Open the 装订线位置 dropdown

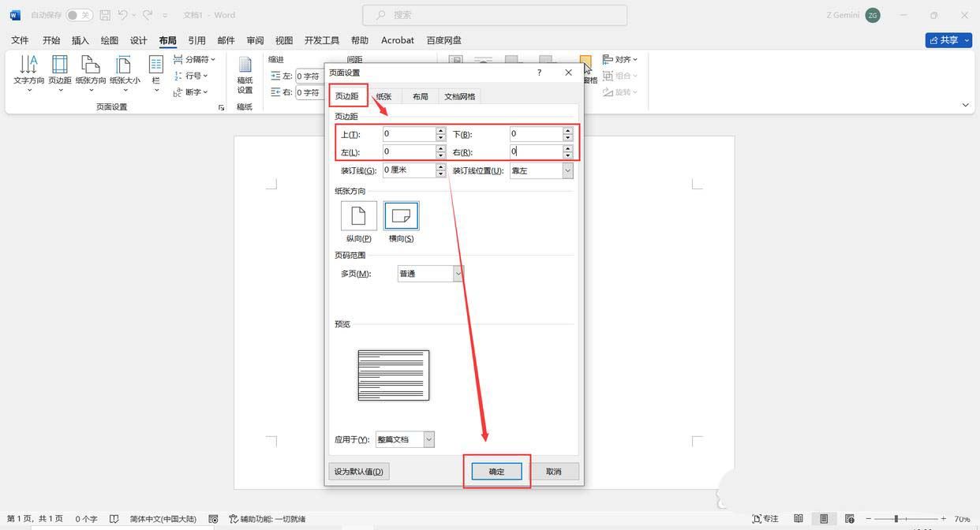tap(567, 170)
